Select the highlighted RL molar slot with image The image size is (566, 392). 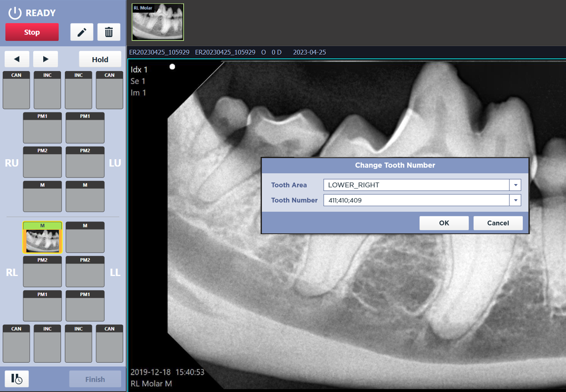point(42,238)
